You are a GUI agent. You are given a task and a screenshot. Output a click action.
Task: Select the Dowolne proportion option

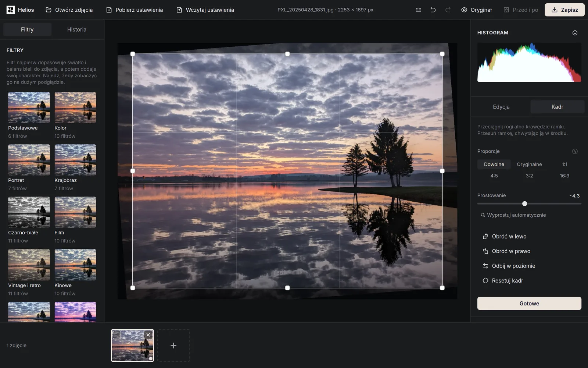click(x=494, y=164)
